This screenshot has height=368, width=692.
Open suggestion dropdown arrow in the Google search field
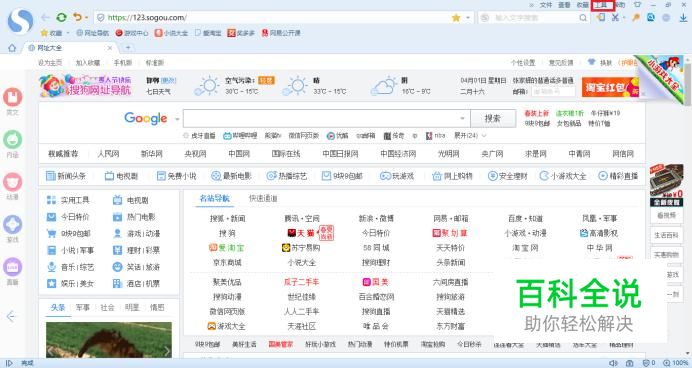coord(462,118)
